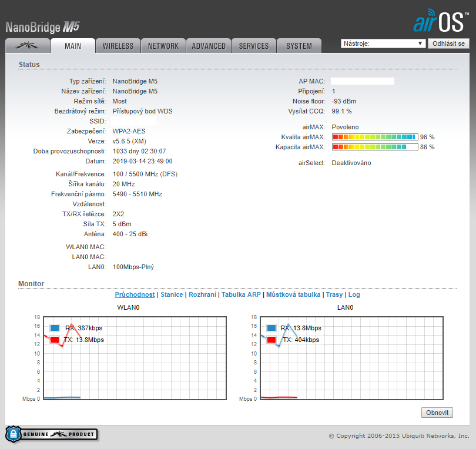The height and width of the screenshot is (449, 476).
Task: Click the NanoBridge M5 product logo
Action: click(x=42, y=27)
